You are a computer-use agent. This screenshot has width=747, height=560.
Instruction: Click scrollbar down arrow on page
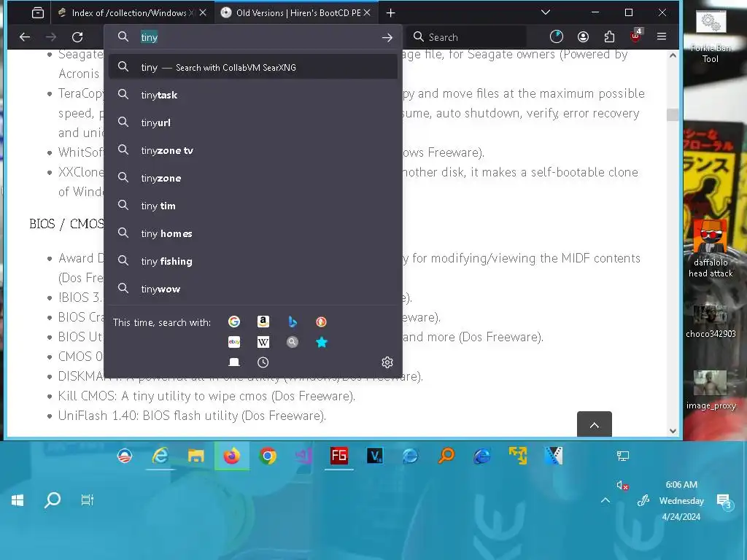point(672,430)
